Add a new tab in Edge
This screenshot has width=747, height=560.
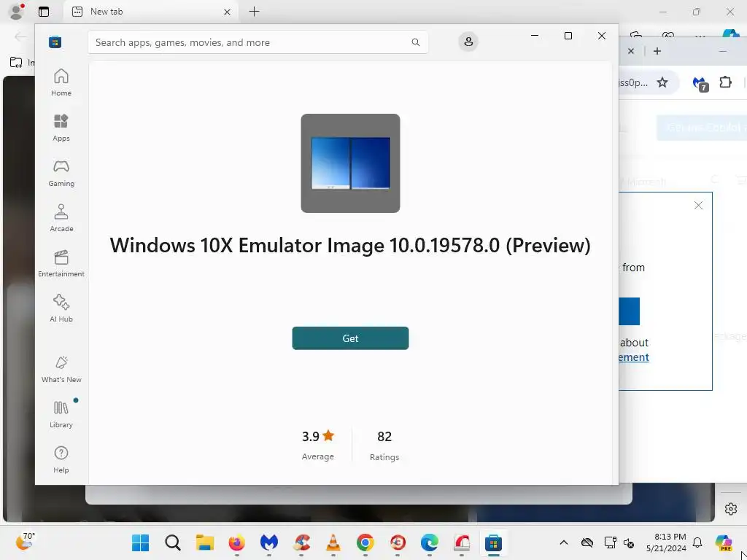click(255, 12)
